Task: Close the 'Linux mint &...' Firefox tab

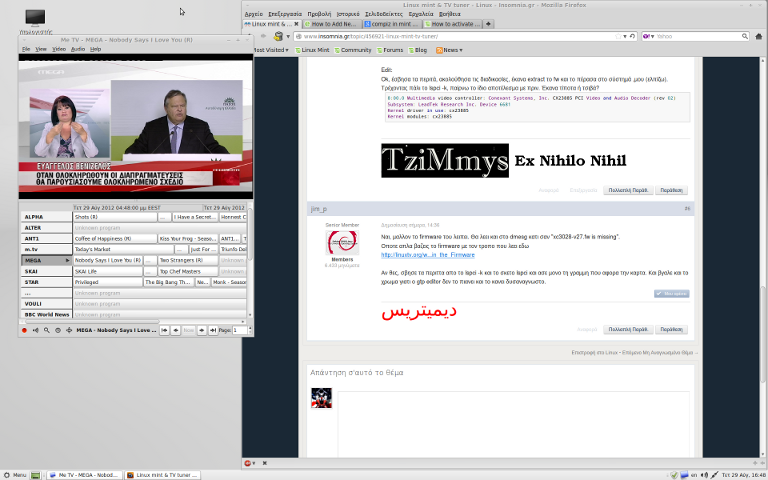Action: pos(296,24)
